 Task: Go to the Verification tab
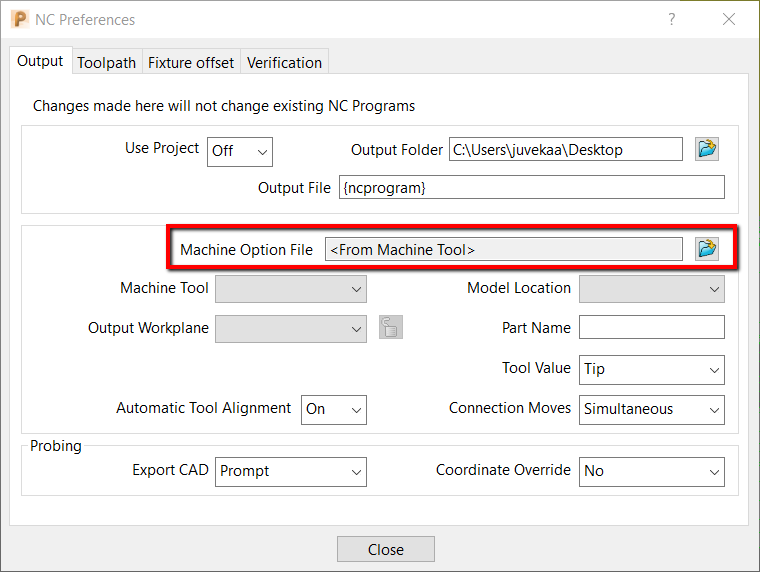click(x=285, y=62)
